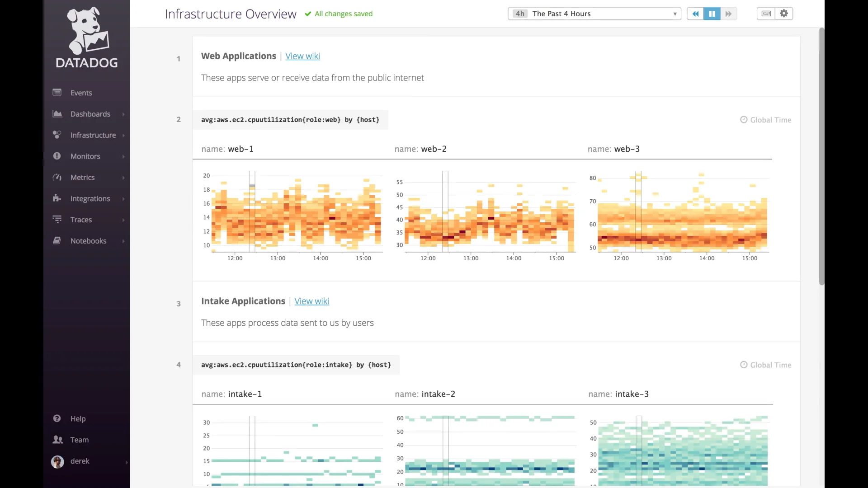This screenshot has height=488, width=868.
Task: Rewind time range with the back arrows
Action: [x=696, y=14]
